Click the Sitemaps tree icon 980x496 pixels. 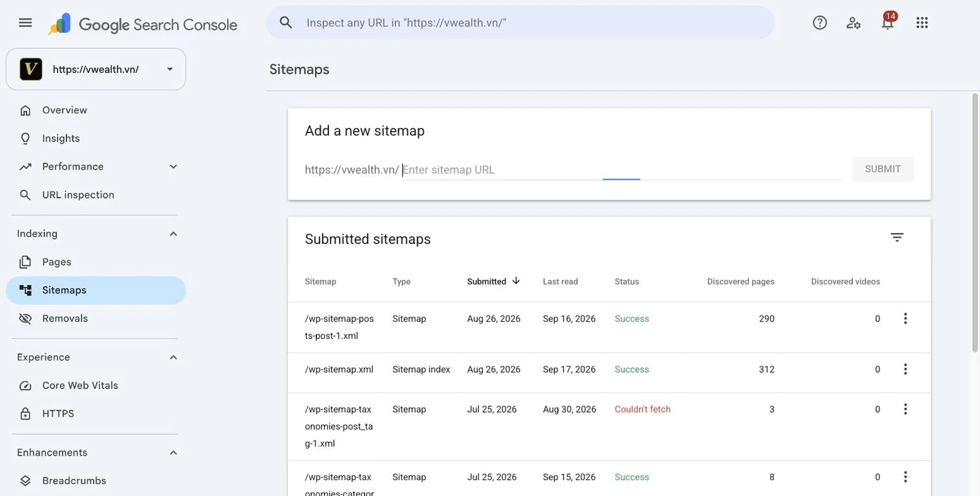click(x=25, y=290)
